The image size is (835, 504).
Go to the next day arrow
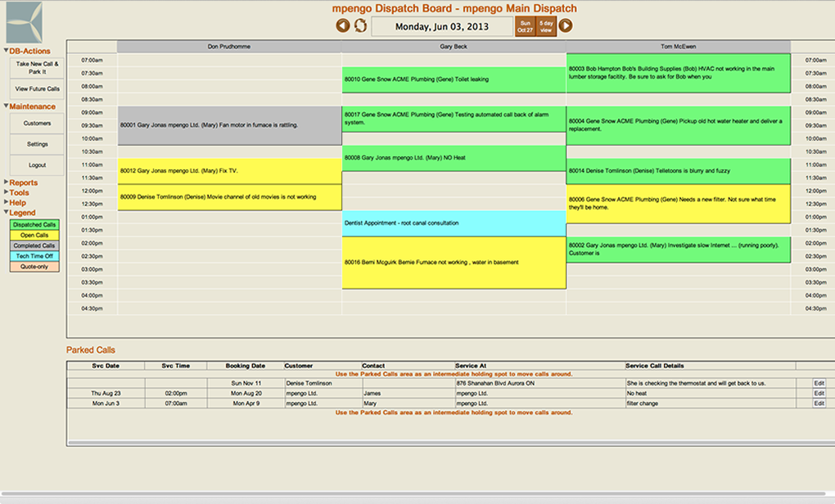click(x=566, y=26)
